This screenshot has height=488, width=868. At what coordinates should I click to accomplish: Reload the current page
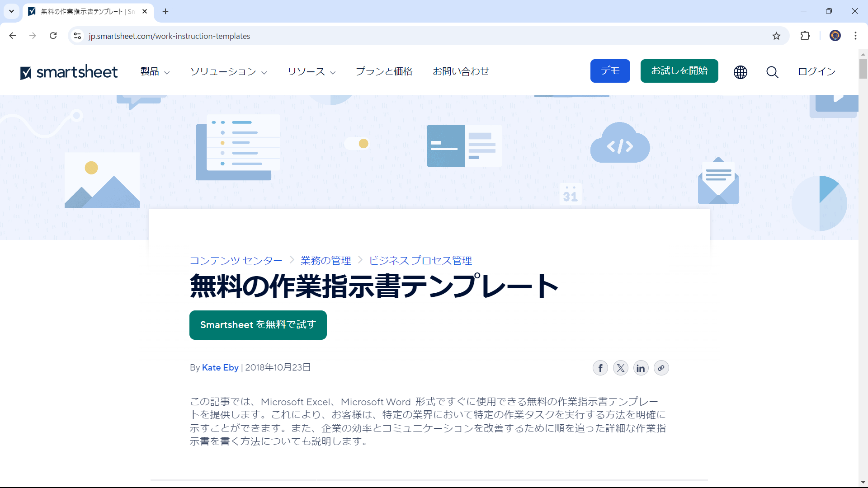click(x=53, y=36)
